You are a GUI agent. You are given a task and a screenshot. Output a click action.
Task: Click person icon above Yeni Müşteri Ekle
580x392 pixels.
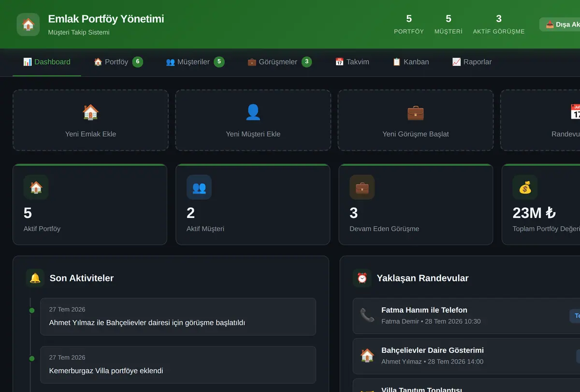click(253, 112)
